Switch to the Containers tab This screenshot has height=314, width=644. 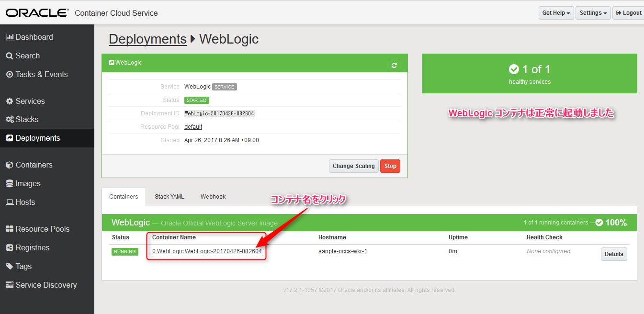[124, 197]
